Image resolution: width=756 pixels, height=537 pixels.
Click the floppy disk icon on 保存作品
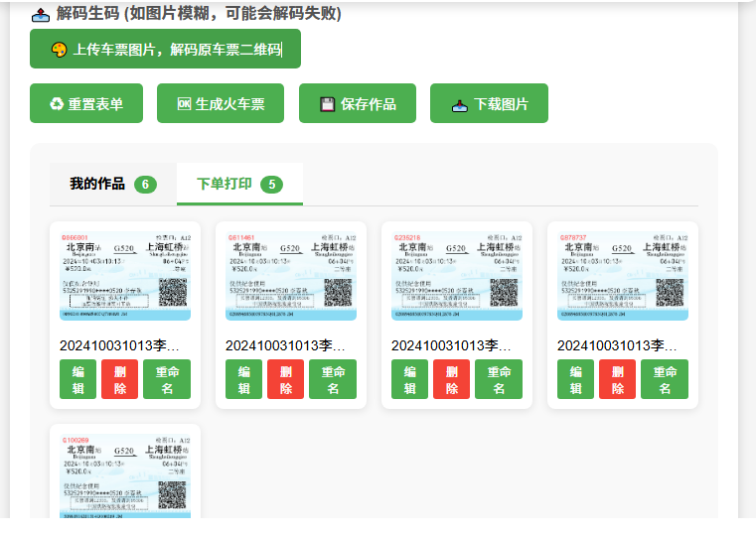(x=328, y=104)
